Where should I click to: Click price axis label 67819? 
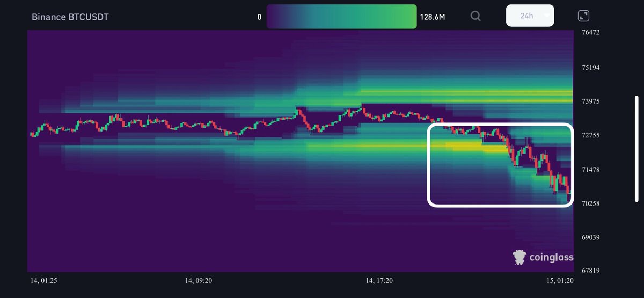[590, 271]
